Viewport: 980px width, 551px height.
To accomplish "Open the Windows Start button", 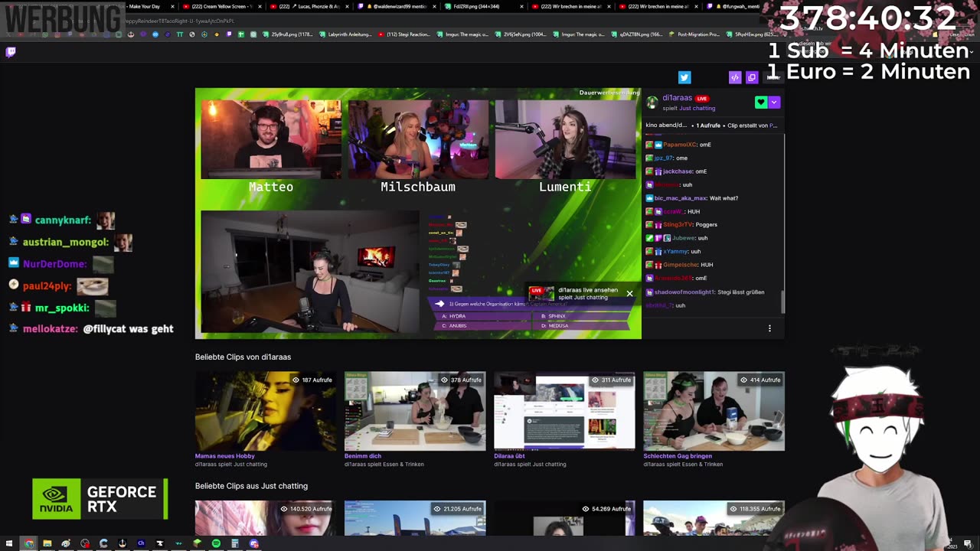I will [9, 543].
